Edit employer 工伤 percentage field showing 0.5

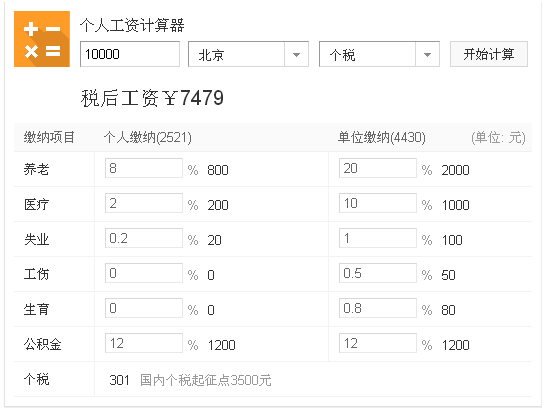[x=377, y=273]
